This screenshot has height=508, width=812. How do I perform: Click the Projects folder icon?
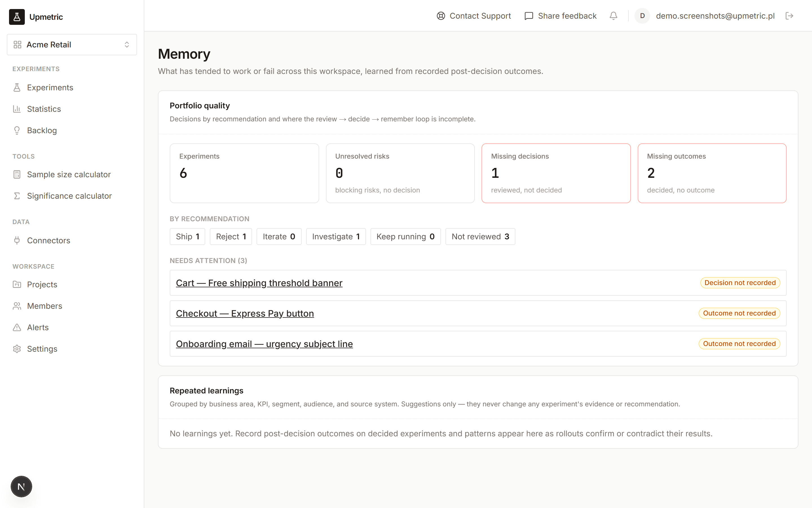pos(17,284)
